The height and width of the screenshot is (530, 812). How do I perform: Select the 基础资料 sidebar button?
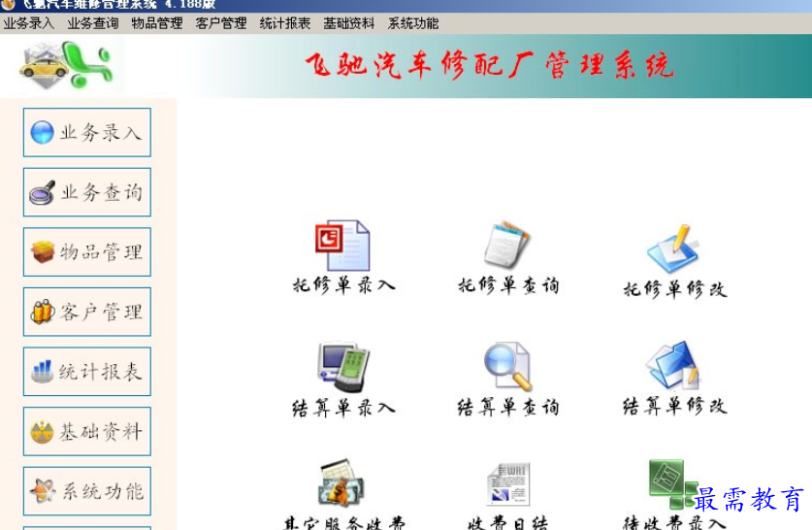tap(87, 431)
